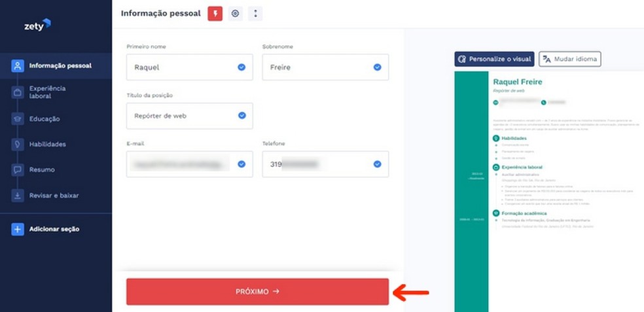
Task: Click the checkmark in the Telefone field
Action: (x=377, y=164)
